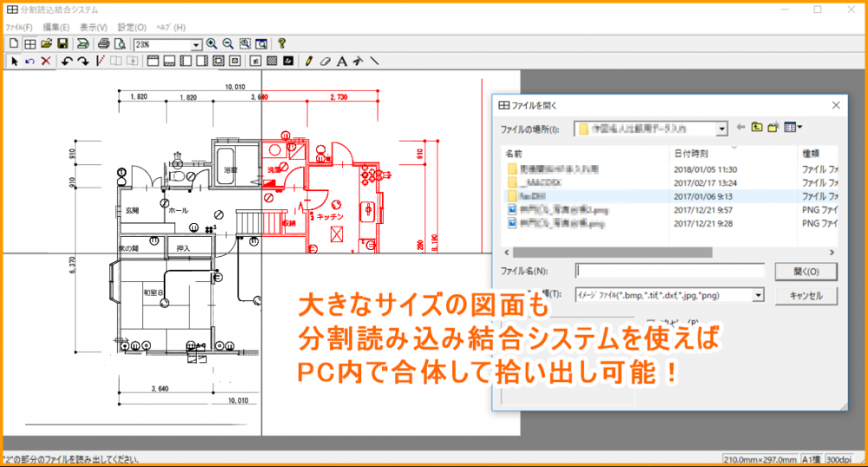Create a new folder in dialog
868x467 pixels.
tap(773, 128)
